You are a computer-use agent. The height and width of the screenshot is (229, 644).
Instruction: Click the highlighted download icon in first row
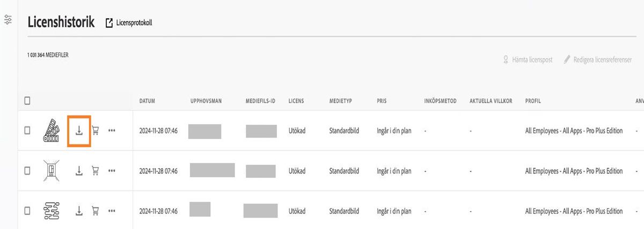coord(79,131)
